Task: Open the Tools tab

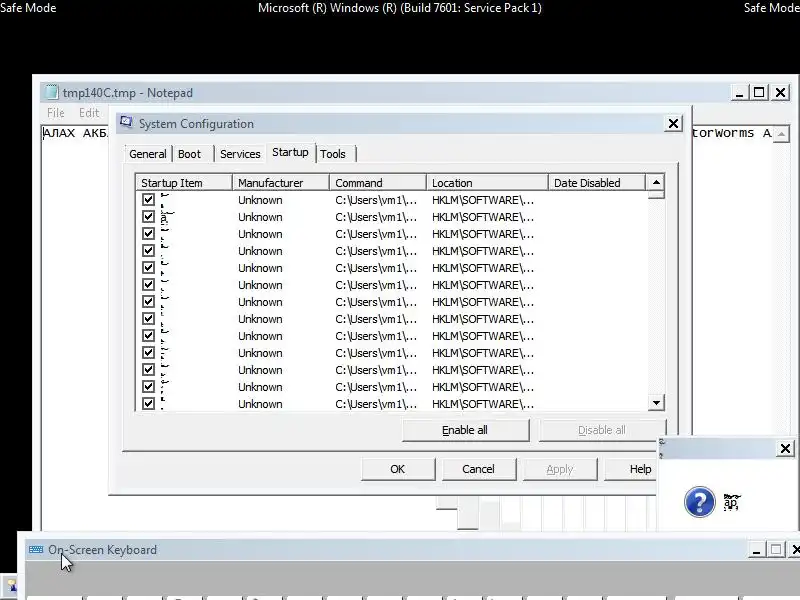Action: [333, 154]
